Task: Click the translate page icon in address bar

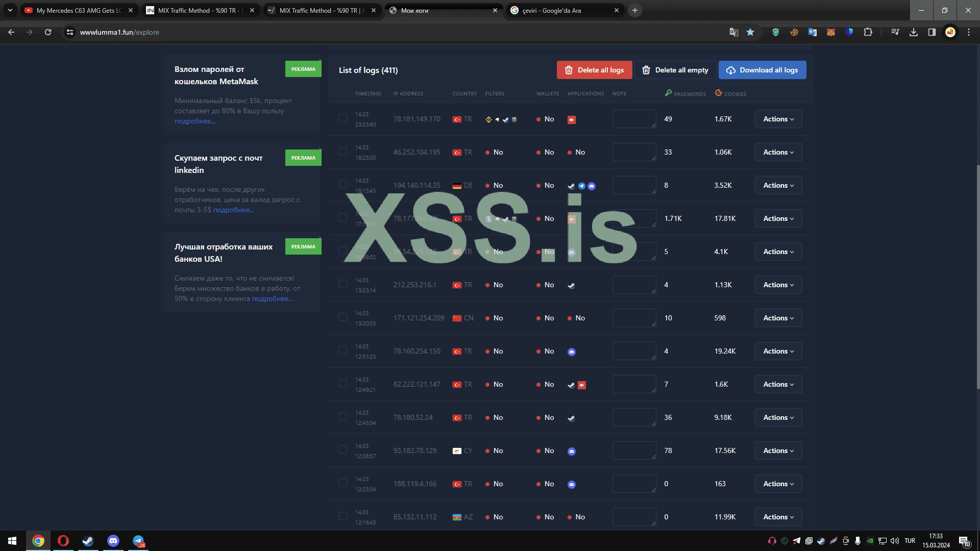Action: [x=733, y=32]
